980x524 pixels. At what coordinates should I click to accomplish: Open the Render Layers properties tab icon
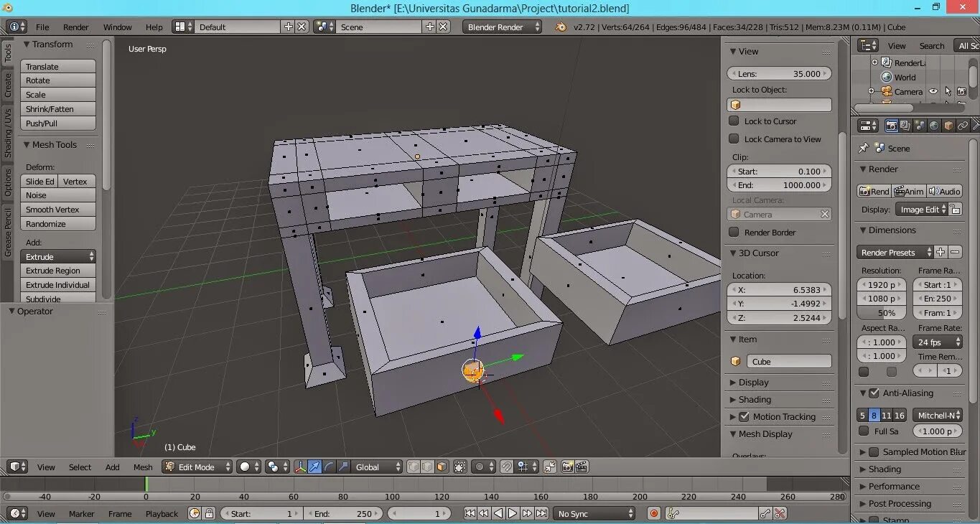tap(905, 126)
